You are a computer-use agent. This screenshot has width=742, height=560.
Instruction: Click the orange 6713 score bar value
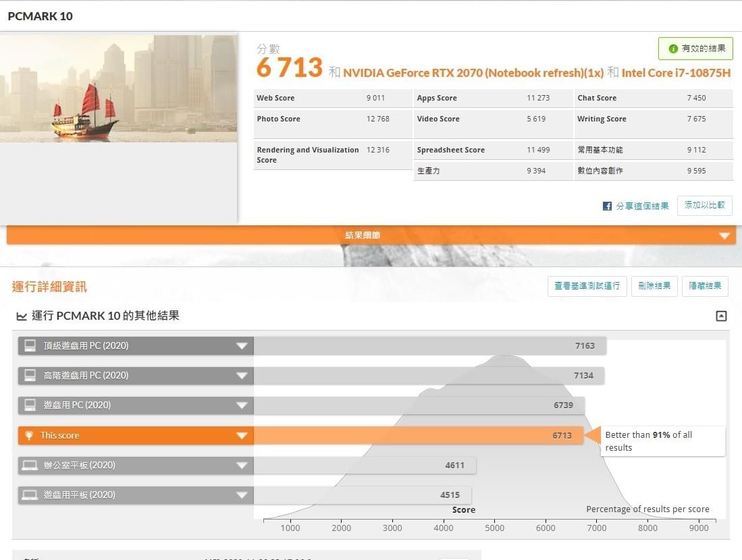pos(562,435)
